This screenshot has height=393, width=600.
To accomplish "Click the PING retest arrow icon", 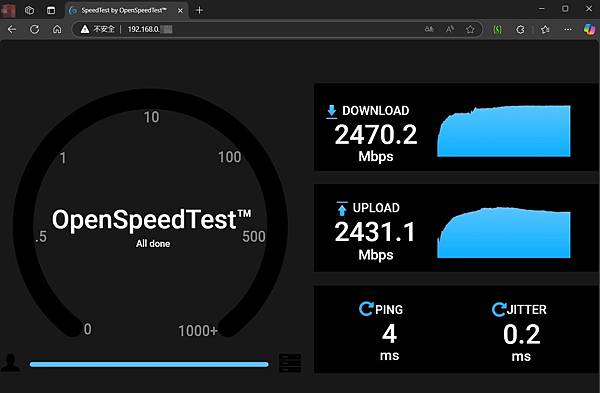I will 366,309.
